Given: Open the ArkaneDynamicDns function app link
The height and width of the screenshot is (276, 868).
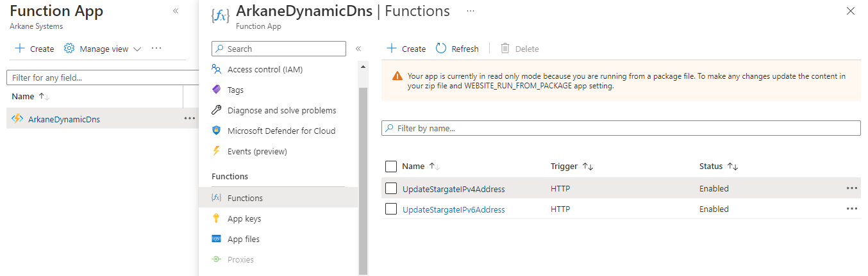Looking at the screenshot, I should 64,119.
